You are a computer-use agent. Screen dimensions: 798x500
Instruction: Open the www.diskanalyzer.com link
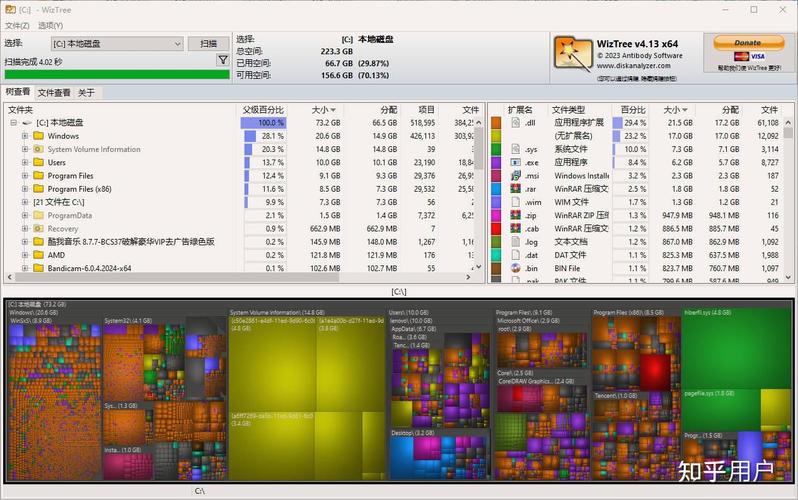pos(634,66)
